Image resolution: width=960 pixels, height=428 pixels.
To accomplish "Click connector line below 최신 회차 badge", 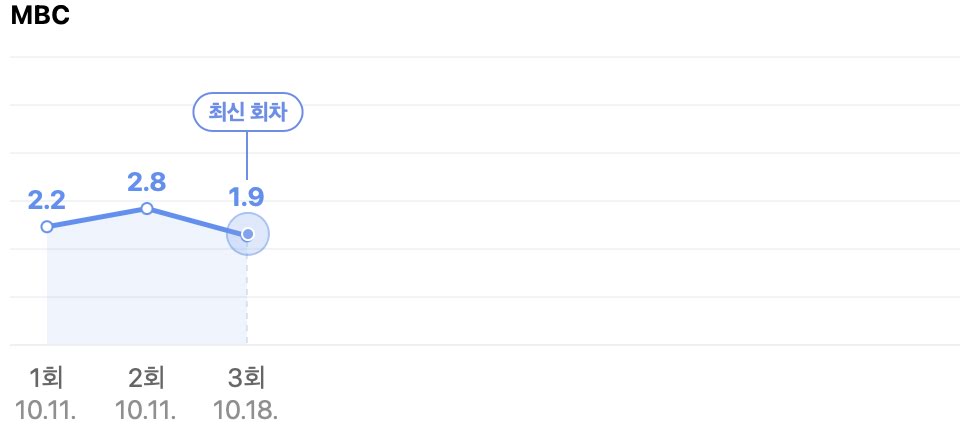I will click(x=247, y=156).
